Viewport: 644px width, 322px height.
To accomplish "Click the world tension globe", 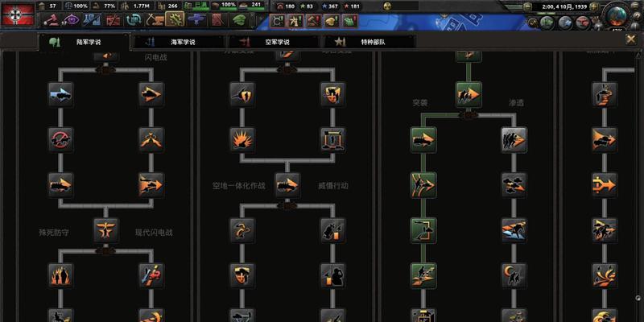I will coord(617,15).
